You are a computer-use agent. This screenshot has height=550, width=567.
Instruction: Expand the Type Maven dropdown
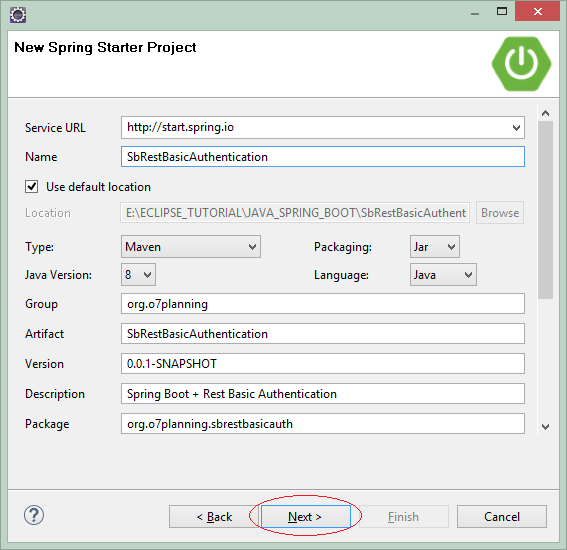pos(191,247)
